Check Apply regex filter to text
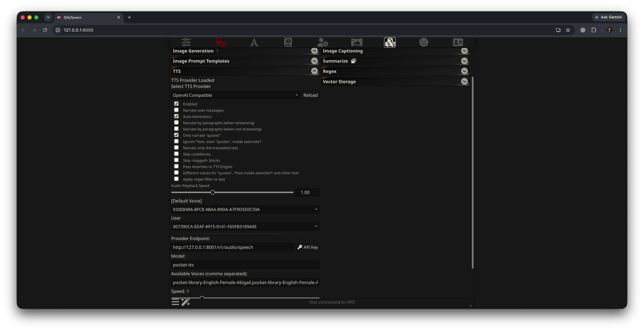The height and width of the screenshot is (331, 644). [x=176, y=179]
